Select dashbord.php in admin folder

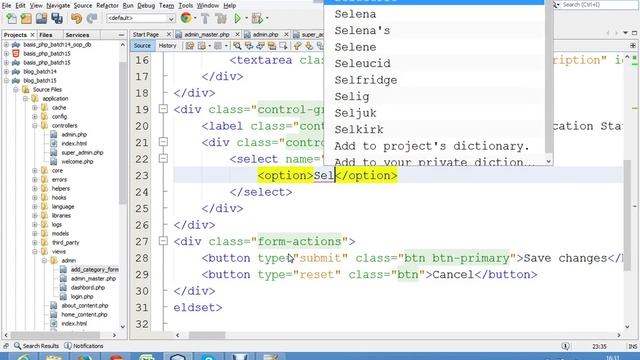click(x=87, y=288)
